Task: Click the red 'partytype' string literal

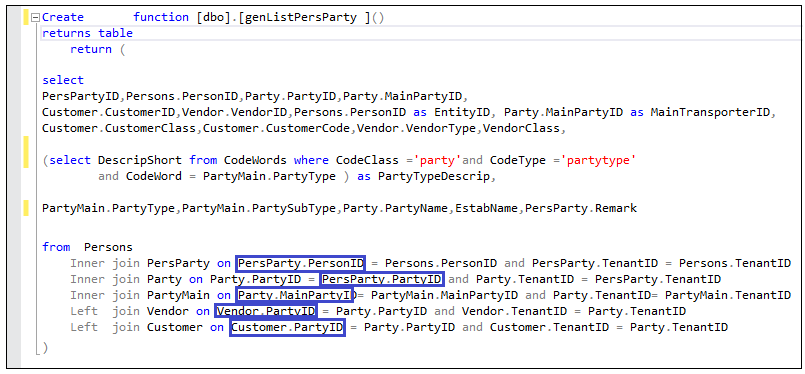Action: [x=600, y=161]
